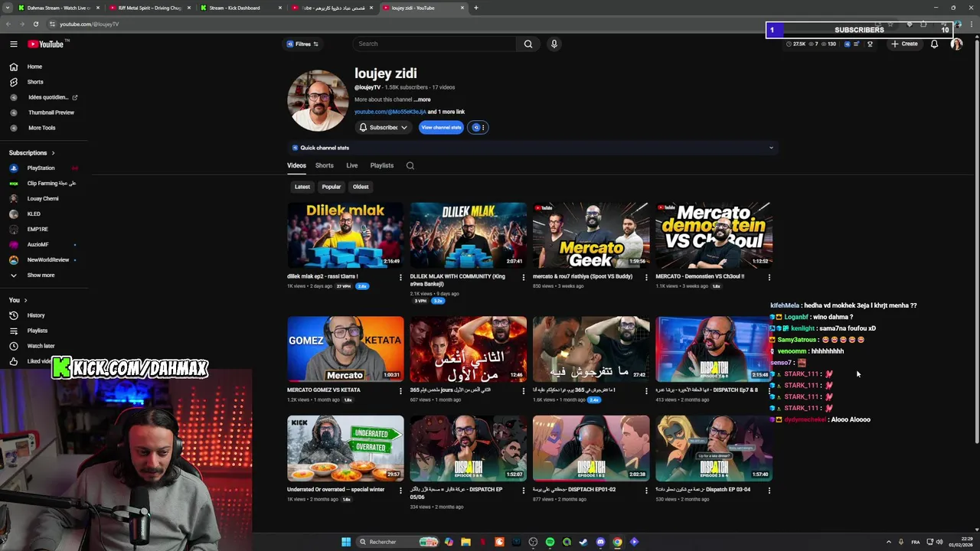Switch to 'Riff Metal Spirit' browser tab
Viewport: 980px width, 551px height.
pos(149,8)
